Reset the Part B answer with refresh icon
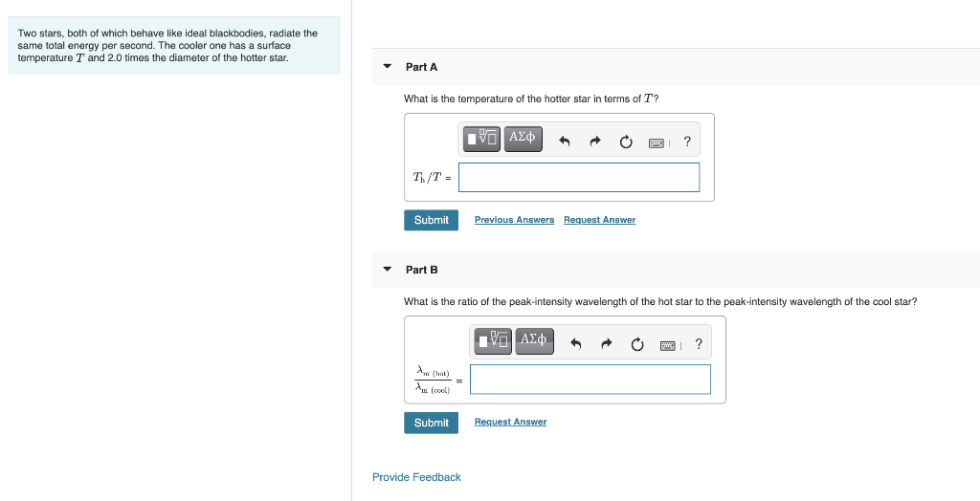 (637, 344)
